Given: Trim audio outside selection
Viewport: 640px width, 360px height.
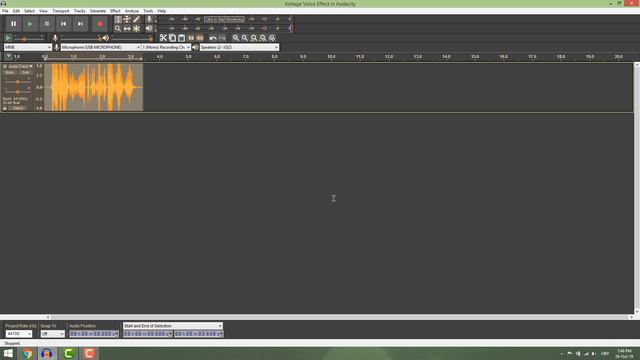Looking at the screenshot, I should (191, 38).
